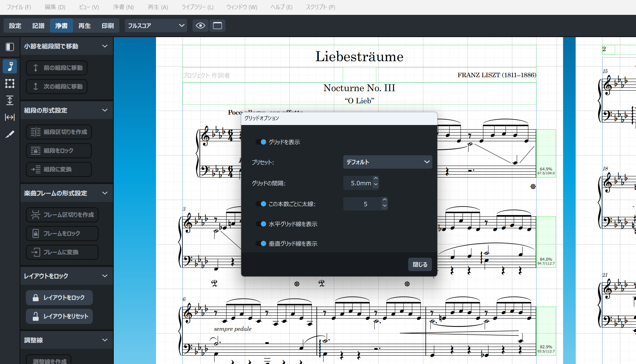Toggle 水平グリッド線を表示 switch
The image size is (636, 364).
point(261,224)
